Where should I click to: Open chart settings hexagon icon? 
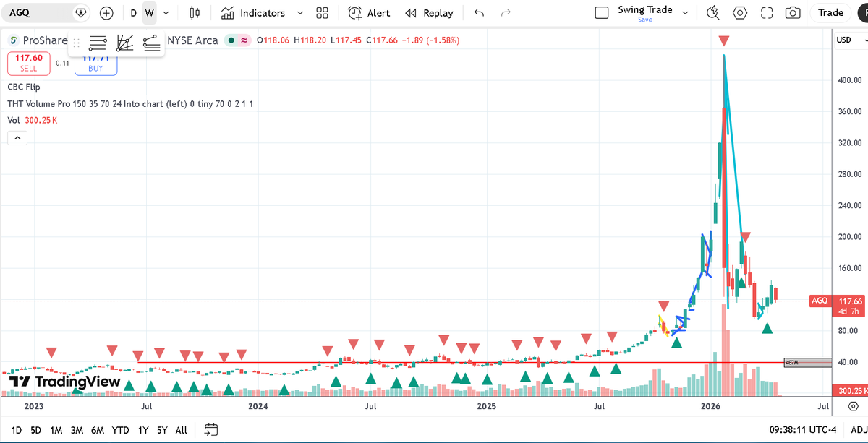point(740,13)
